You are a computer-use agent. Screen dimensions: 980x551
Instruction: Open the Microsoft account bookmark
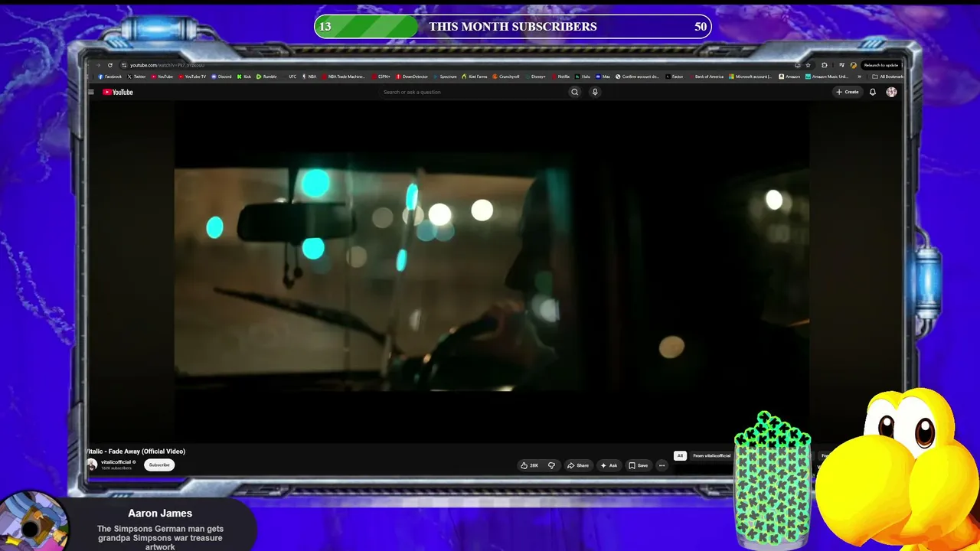(x=751, y=77)
